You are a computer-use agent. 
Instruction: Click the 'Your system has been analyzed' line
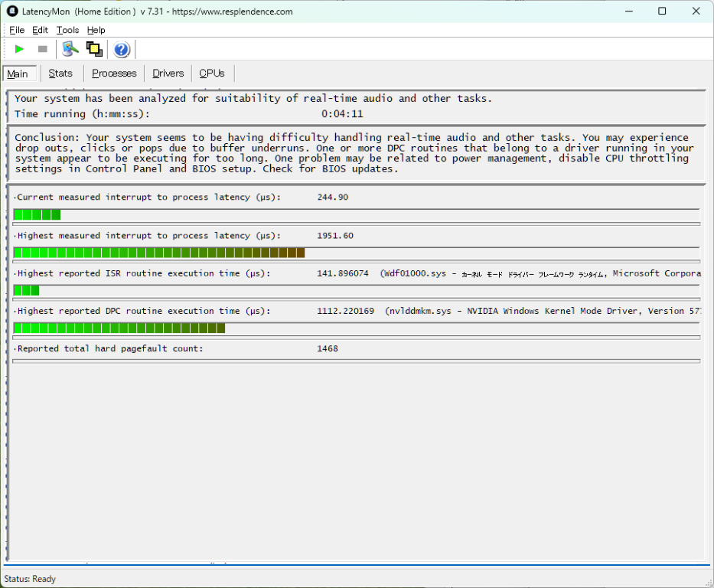253,98
